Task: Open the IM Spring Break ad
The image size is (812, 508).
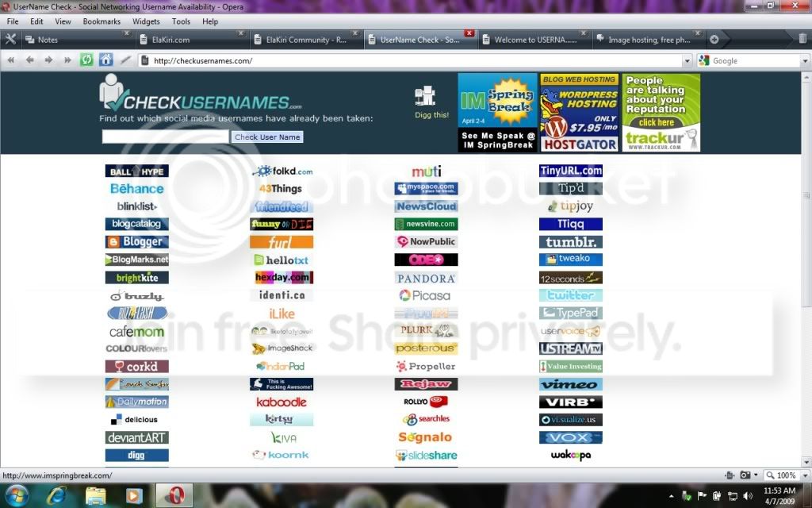Action: 497,113
